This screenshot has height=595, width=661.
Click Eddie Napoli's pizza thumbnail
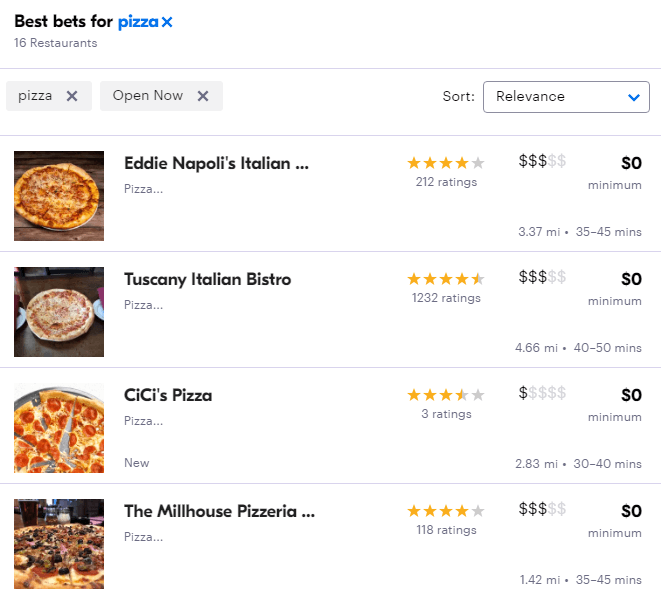pos(59,196)
